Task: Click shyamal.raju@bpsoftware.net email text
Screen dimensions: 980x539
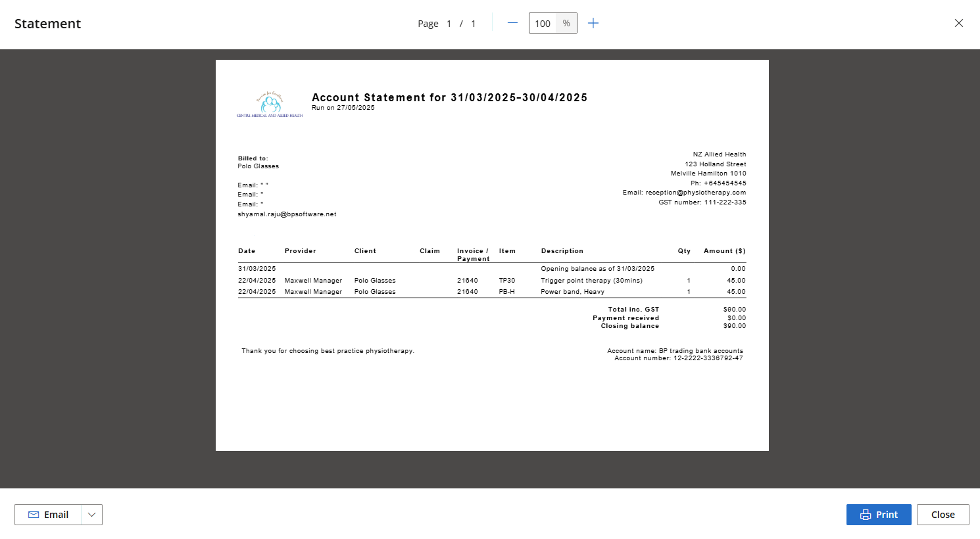Action: (x=287, y=214)
